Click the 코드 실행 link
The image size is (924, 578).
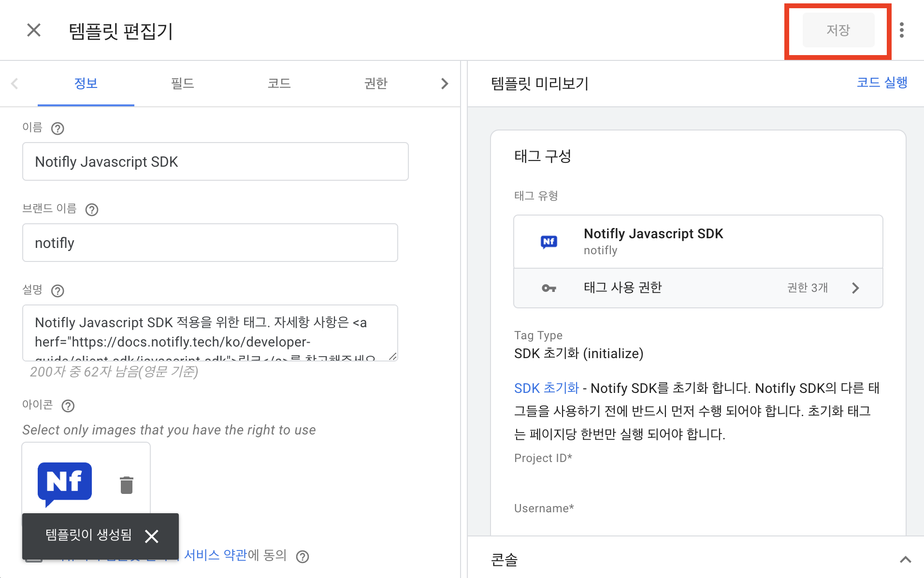pos(882,82)
